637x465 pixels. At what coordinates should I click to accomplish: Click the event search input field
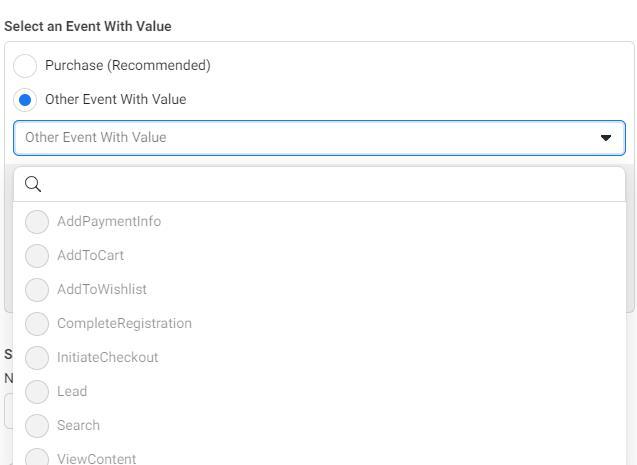pyautogui.click(x=330, y=184)
